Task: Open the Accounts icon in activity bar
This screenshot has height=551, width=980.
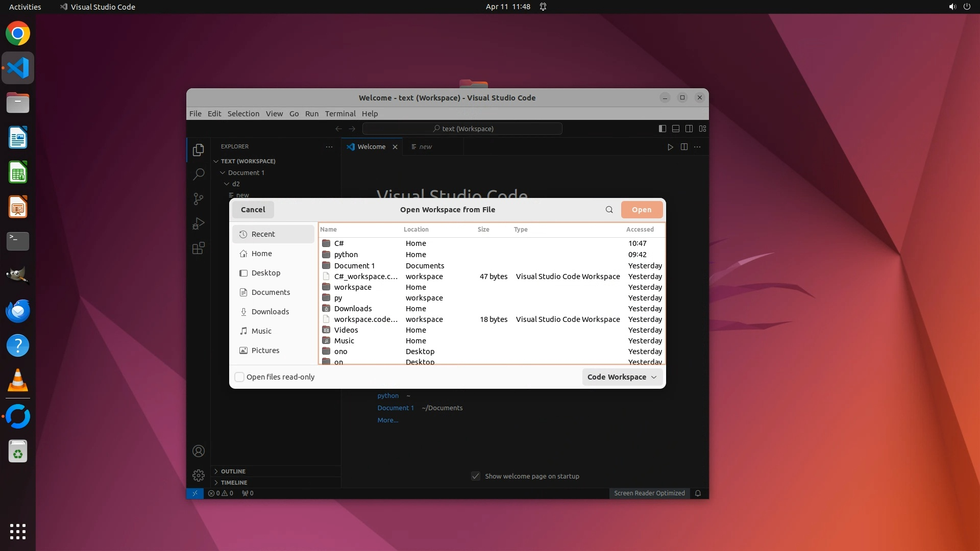Action: point(199,451)
